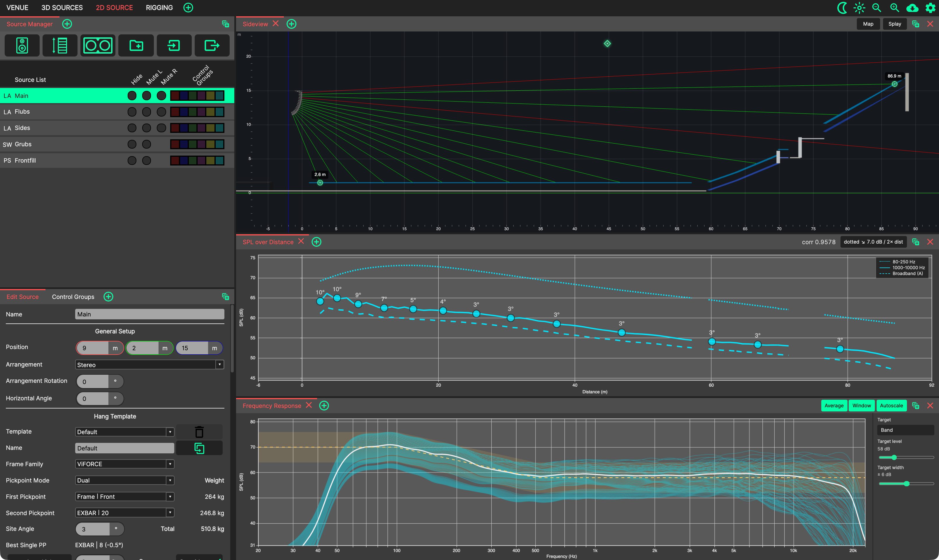Click the import source icon
The width and height of the screenshot is (939, 560).
174,46
